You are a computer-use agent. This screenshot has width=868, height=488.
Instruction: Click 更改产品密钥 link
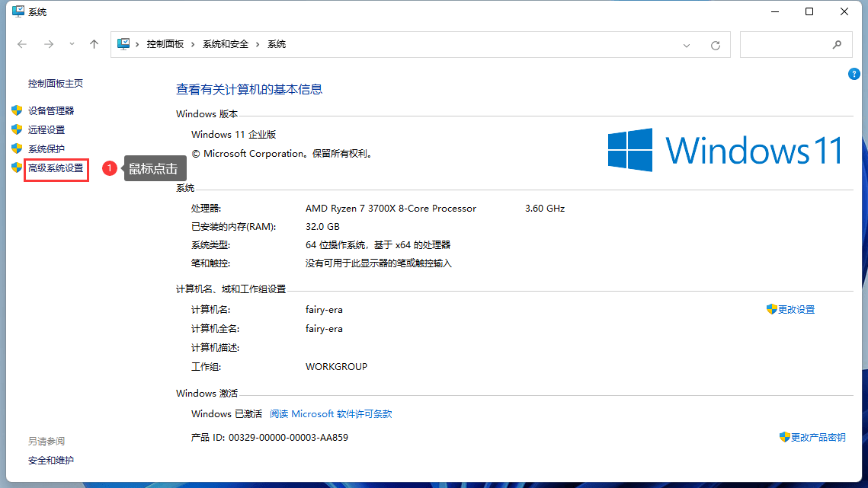click(818, 438)
